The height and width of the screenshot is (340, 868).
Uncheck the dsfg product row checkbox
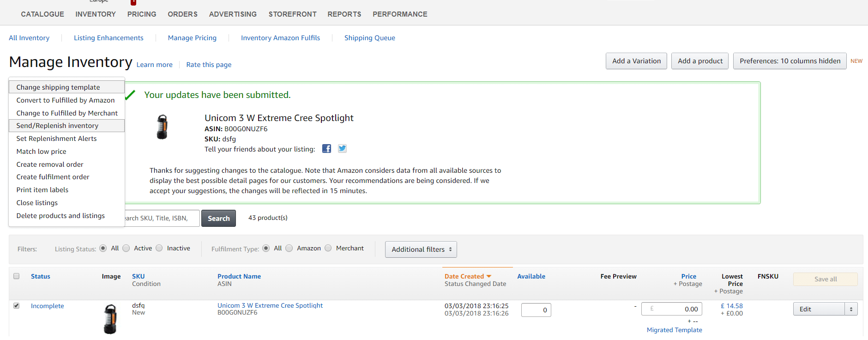coord(17,305)
